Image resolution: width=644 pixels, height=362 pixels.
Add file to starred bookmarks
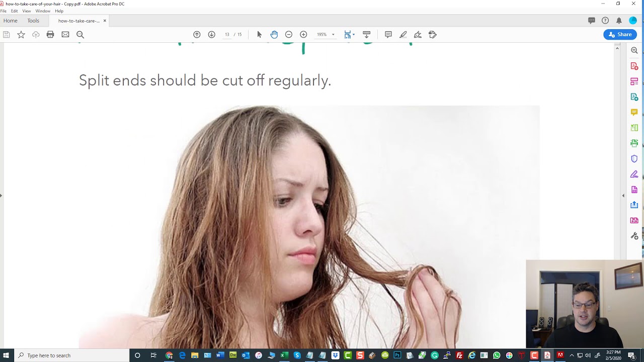pos(21,35)
